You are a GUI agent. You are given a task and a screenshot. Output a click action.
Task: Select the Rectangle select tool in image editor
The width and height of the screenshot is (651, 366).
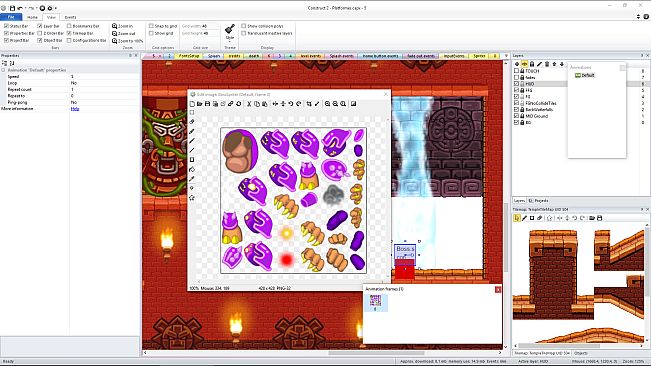(192, 112)
